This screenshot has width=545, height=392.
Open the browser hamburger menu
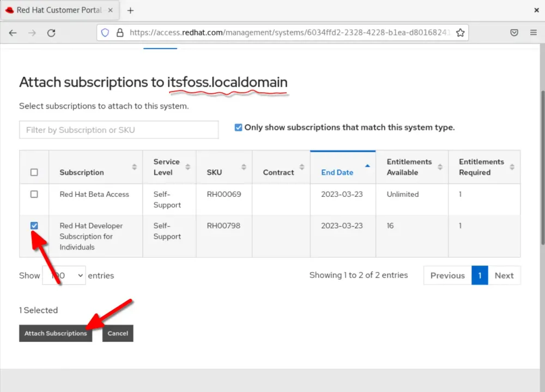click(x=533, y=33)
